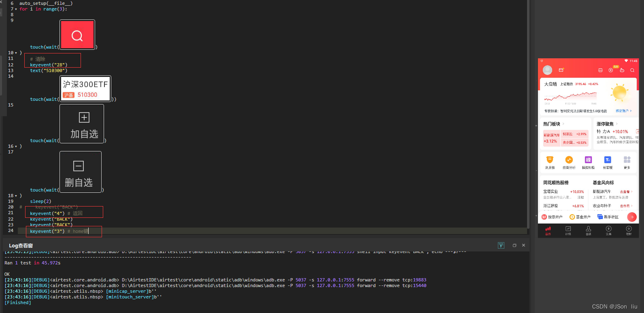Click the keyevent("4") code line

56,213
